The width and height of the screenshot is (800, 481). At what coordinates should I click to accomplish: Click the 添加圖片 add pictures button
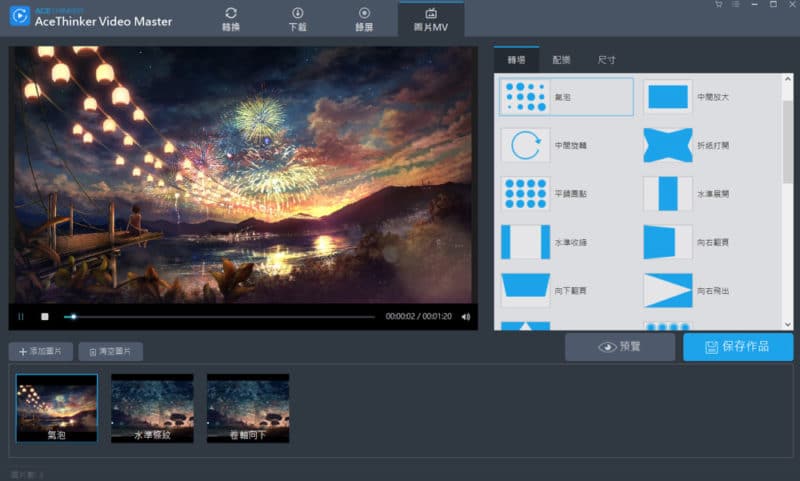(41, 352)
